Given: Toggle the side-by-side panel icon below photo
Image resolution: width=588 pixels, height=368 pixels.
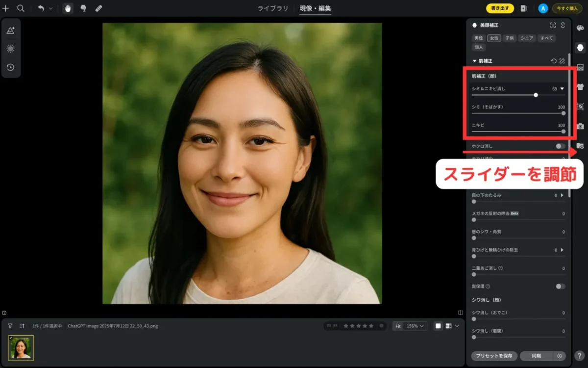Looking at the screenshot, I should 461,313.
